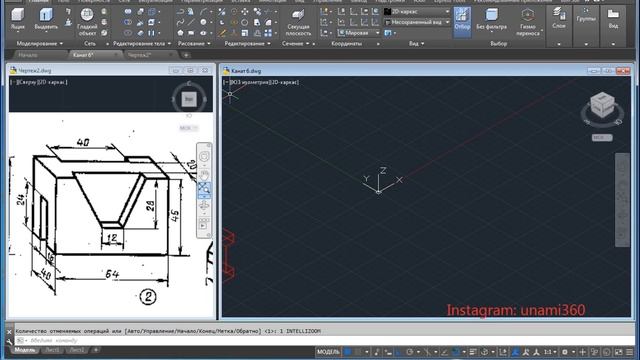The width and height of the screenshot is (640, 360).
Task: Switch to the Чертеж2 document tab
Action: (140, 55)
